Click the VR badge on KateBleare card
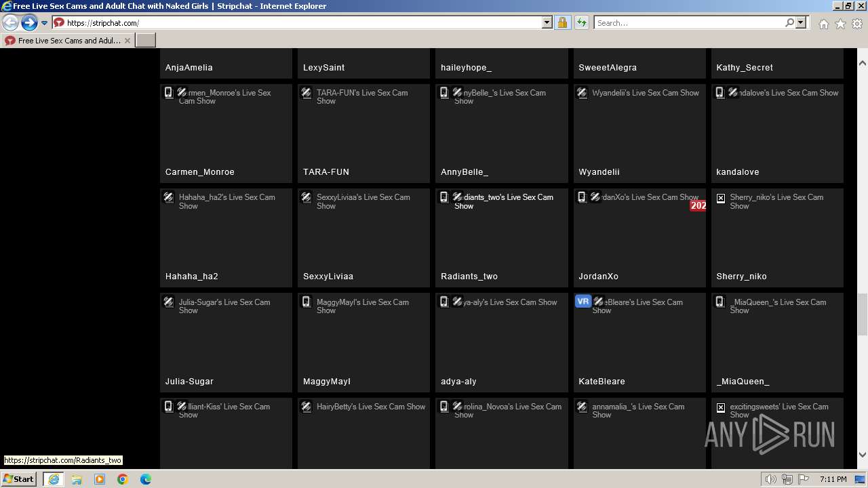868x488 pixels. pos(583,302)
